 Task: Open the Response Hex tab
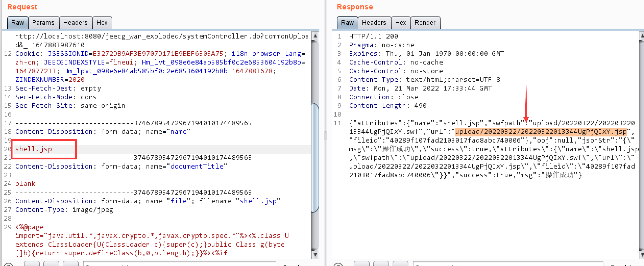[400, 23]
